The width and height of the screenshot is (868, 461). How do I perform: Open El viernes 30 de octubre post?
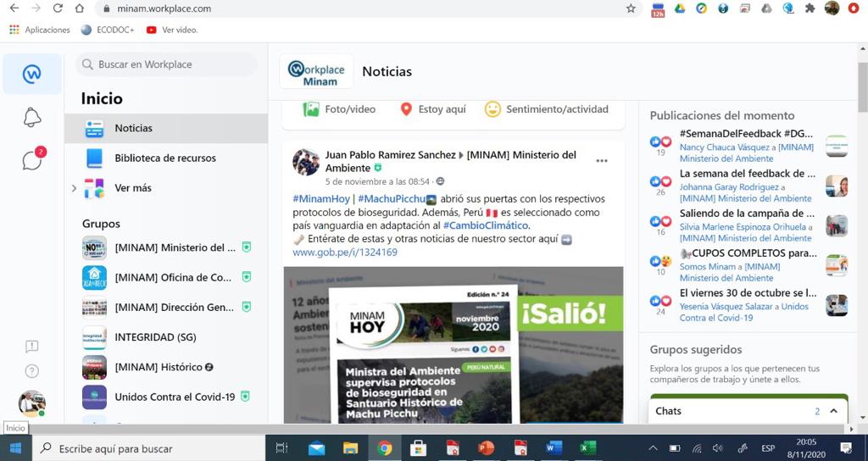[x=748, y=292]
